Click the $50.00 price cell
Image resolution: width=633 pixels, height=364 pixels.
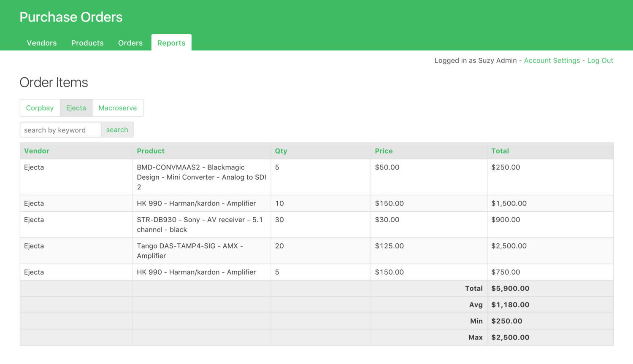[x=429, y=177]
